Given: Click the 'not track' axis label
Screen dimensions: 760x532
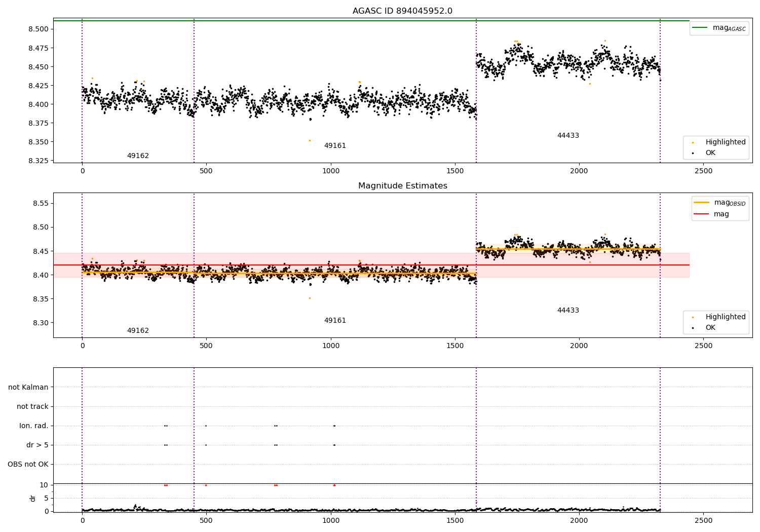Looking at the screenshot, I should [32, 406].
